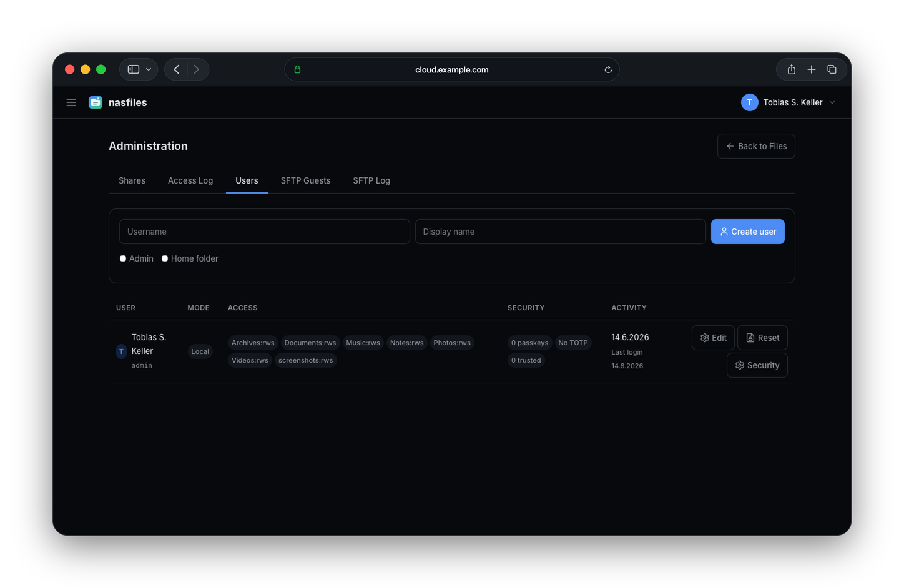Click the MODE column header
The image size is (904, 588).
pos(199,308)
